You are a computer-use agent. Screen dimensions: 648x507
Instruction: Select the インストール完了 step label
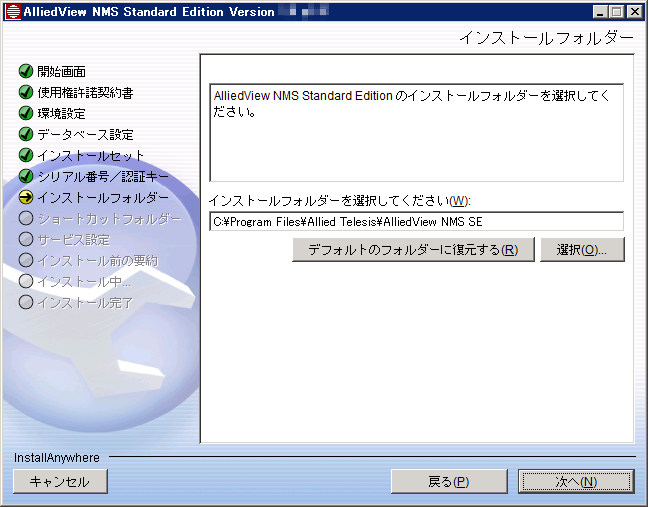point(85,303)
